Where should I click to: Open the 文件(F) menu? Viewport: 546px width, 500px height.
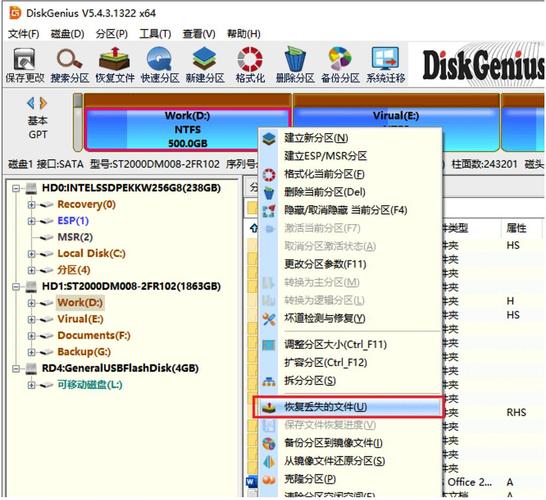point(23,34)
